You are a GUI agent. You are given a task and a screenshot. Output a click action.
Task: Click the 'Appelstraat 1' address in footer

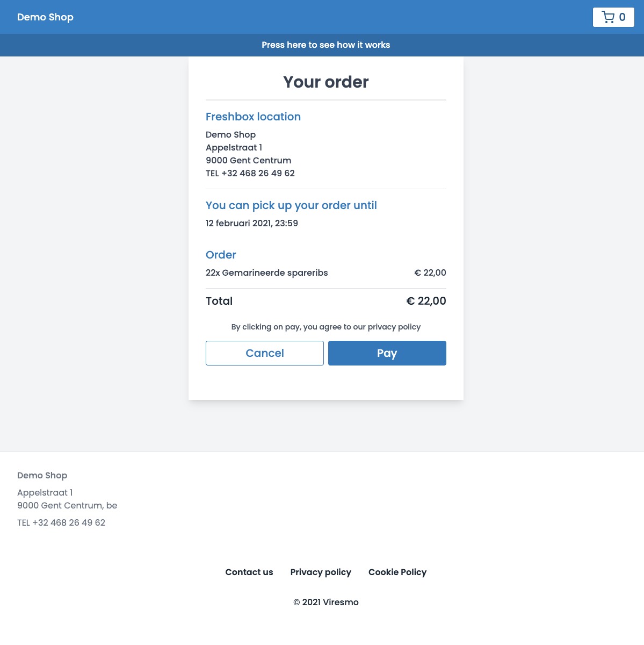point(45,492)
